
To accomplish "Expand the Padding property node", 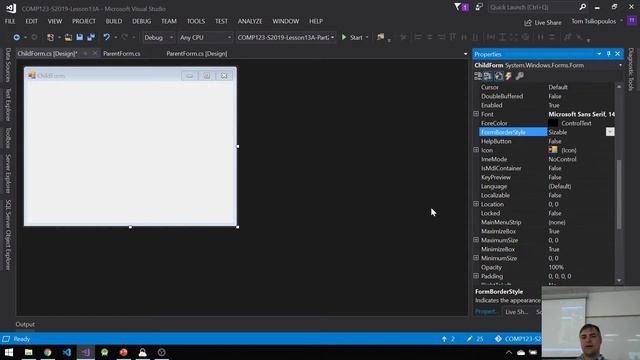I will 476,276.
